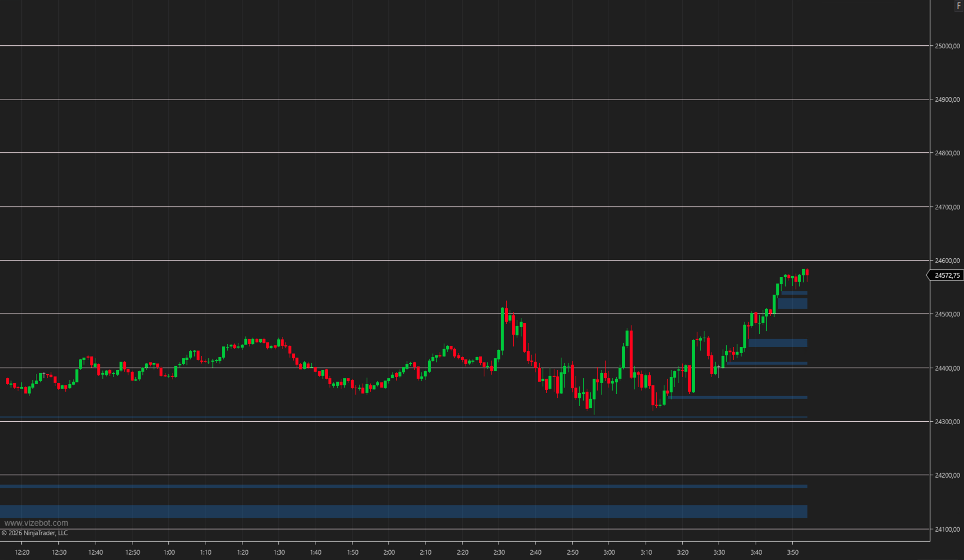Select the large red candle near 3:05
The width and height of the screenshot is (964, 560).
click(x=633, y=353)
